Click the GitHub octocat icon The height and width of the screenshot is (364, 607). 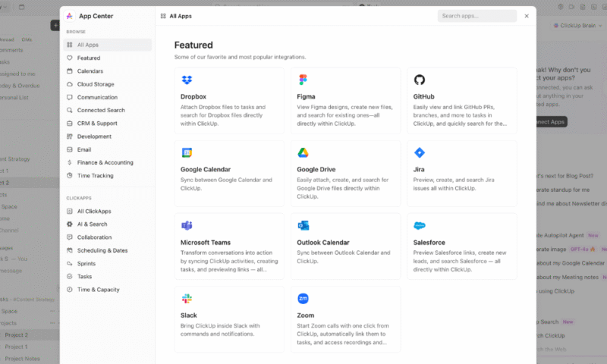(420, 80)
